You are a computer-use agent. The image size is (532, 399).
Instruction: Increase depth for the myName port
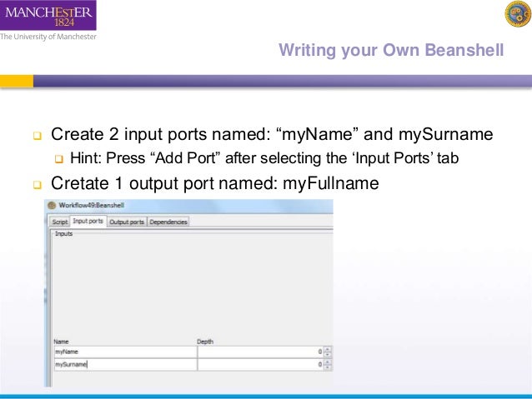point(328,349)
